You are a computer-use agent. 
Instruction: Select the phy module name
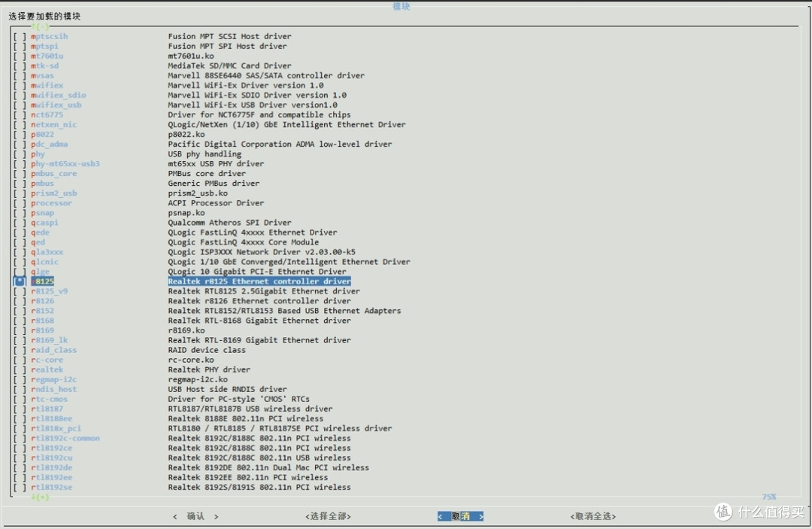click(x=38, y=154)
